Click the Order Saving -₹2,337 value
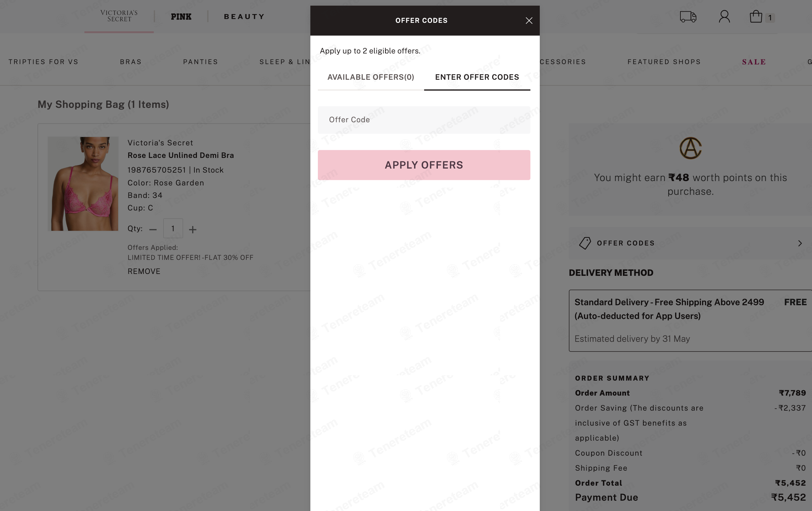812x511 pixels. (x=790, y=408)
